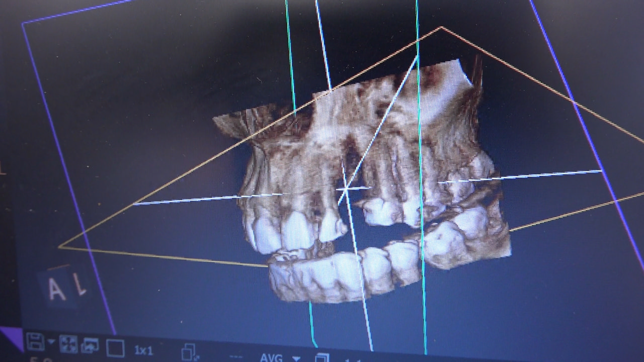Select the 1x1 layout label

tap(143, 350)
